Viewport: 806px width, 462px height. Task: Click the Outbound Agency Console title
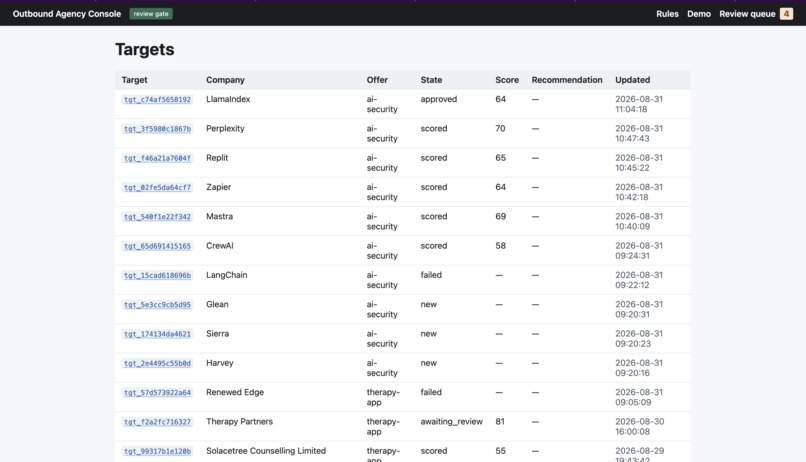[67, 14]
